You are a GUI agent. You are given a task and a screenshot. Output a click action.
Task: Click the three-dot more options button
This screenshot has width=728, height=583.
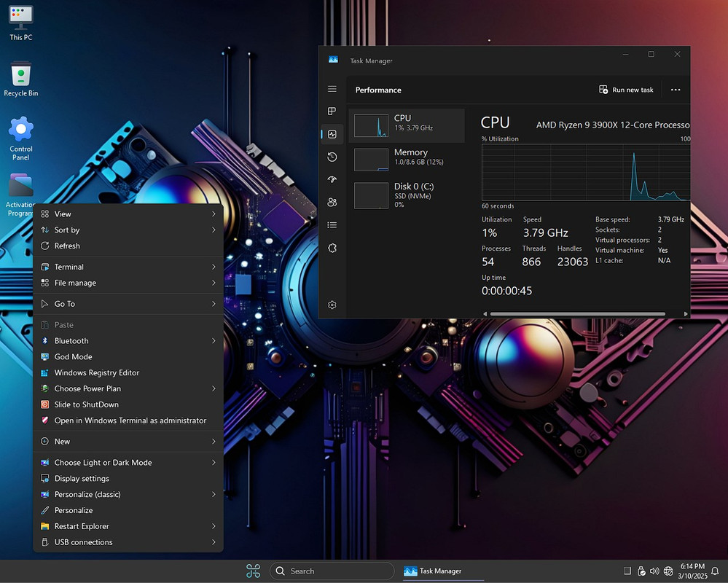(x=676, y=90)
